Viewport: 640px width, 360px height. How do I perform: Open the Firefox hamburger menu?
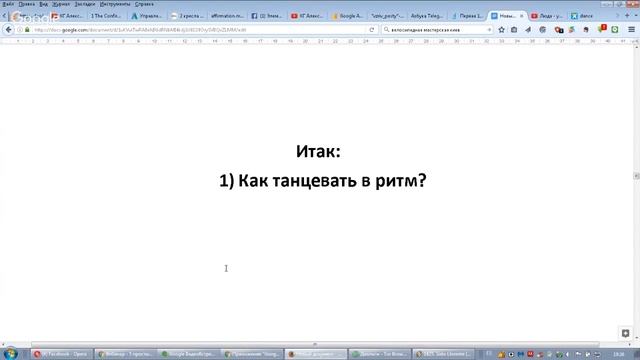(631, 30)
